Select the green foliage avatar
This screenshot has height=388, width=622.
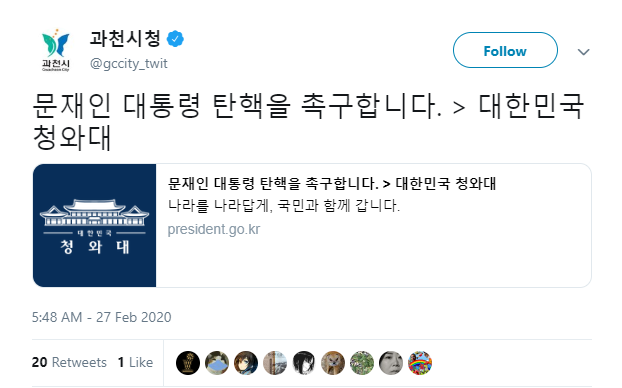pyautogui.click(x=362, y=363)
